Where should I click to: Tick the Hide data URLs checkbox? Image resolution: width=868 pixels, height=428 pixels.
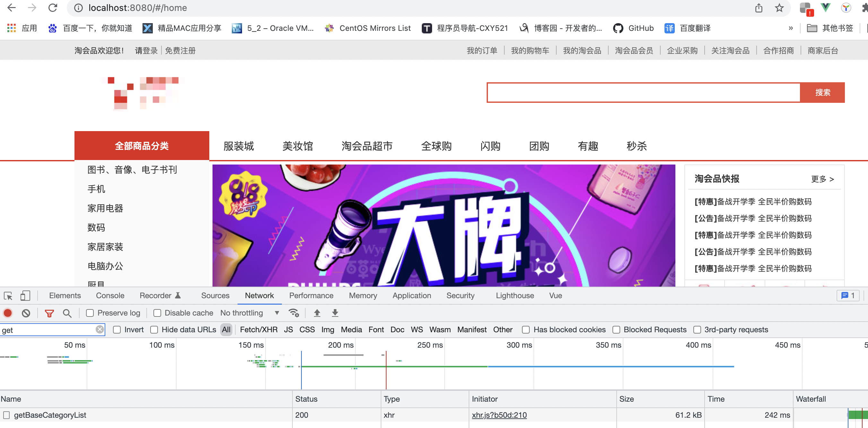(x=154, y=330)
